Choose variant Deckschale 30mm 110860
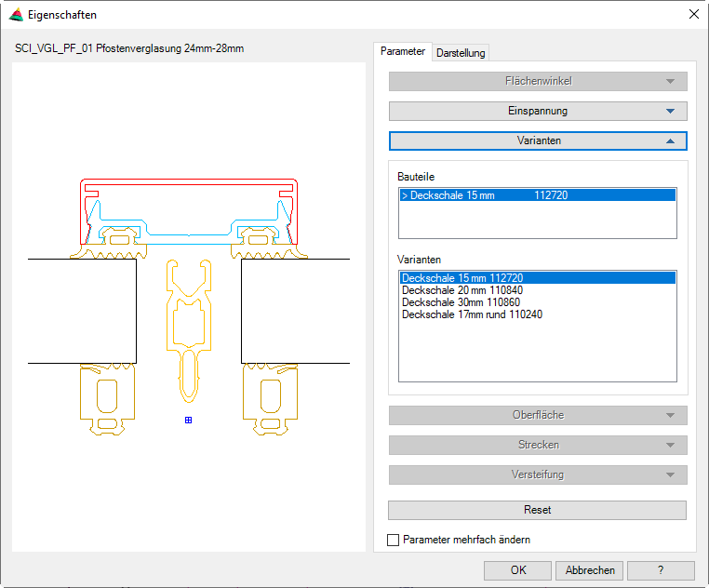Viewport: 709px width, 588px height. tap(461, 302)
